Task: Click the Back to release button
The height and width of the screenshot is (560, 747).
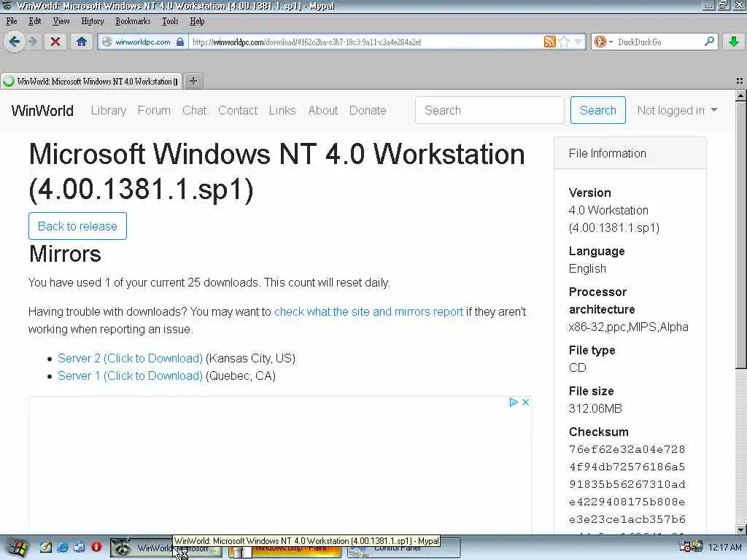Action: pos(77,226)
